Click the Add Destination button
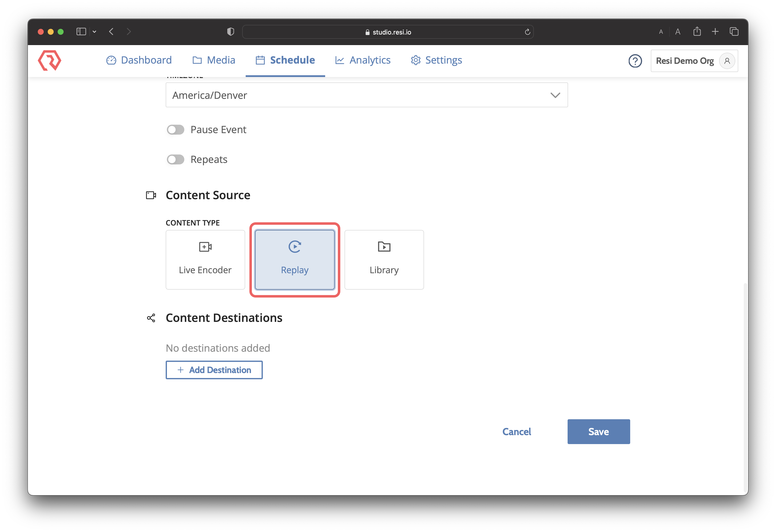 pyautogui.click(x=214, y=370)
